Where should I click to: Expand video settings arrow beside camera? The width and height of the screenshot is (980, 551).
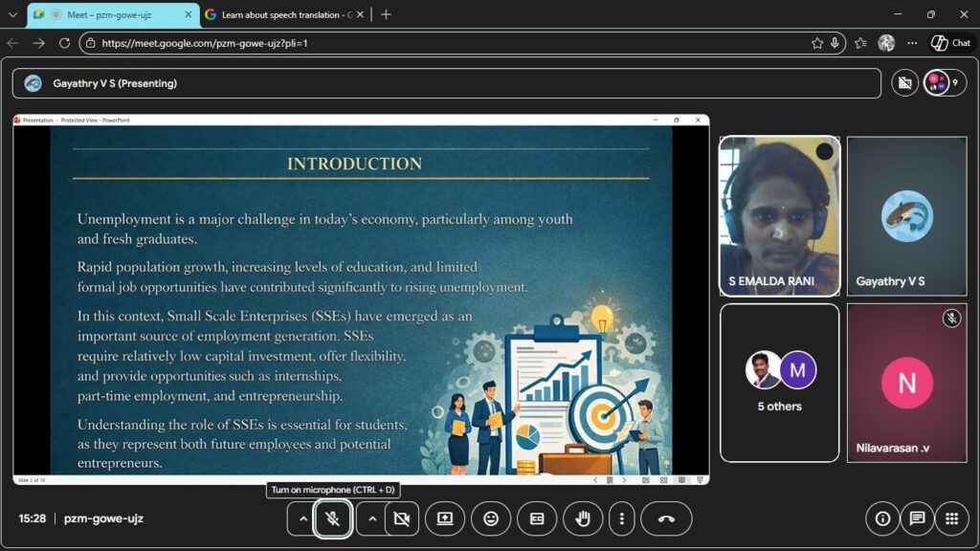point(372,518)
